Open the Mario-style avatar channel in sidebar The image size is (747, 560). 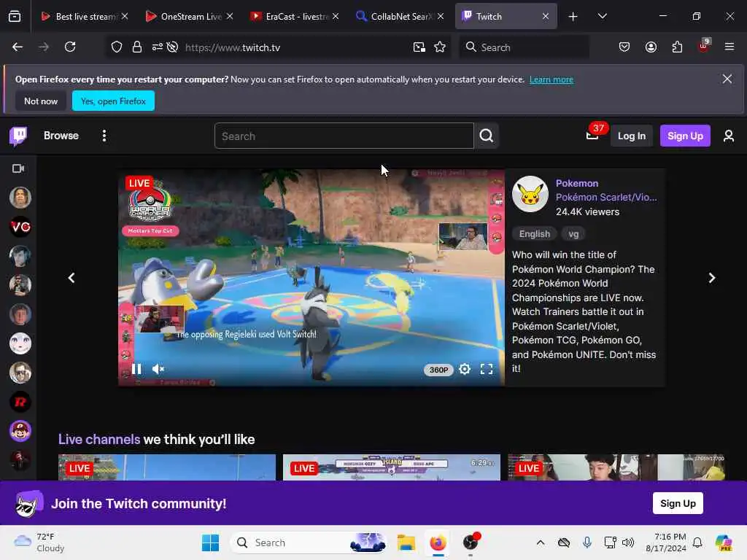20,431
